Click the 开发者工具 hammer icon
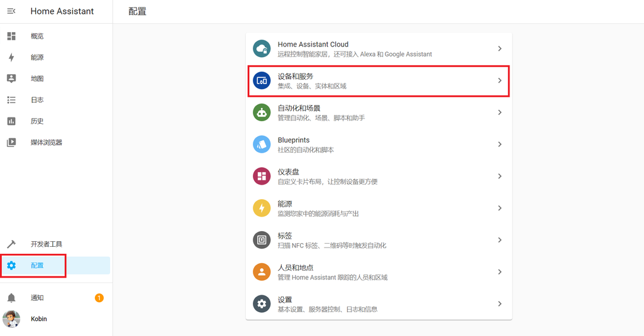The width and height of the screenshot is (644, 336). (11, 244)
